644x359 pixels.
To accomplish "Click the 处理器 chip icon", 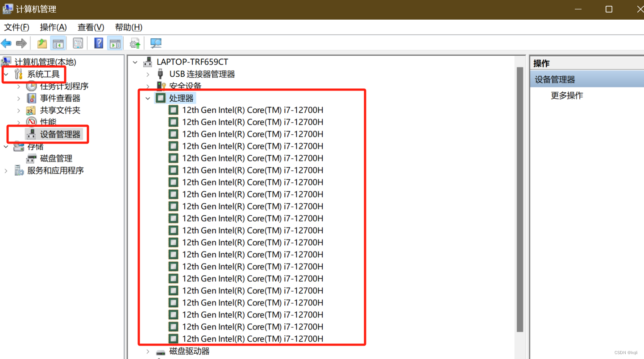I will coord(160,98).
